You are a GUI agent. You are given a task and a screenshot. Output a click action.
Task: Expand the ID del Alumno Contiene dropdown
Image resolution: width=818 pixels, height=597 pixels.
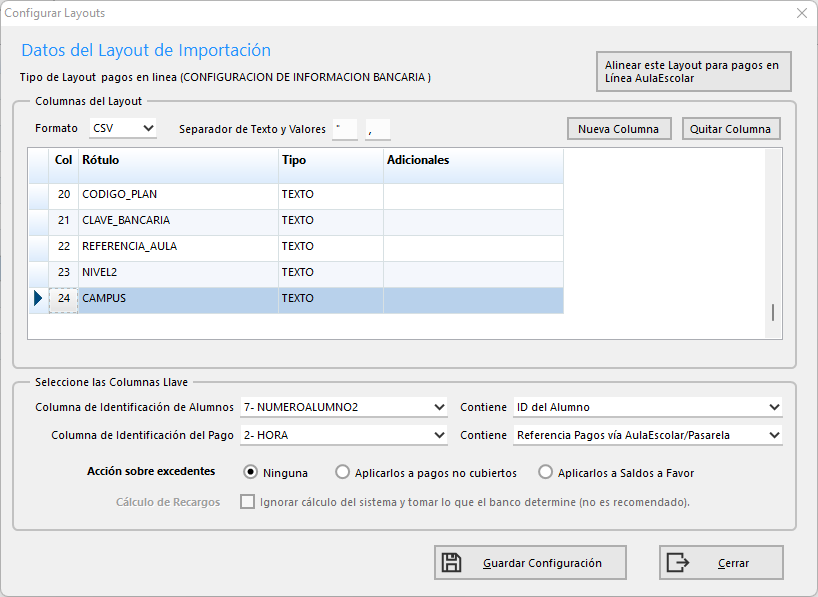(647, 407)
